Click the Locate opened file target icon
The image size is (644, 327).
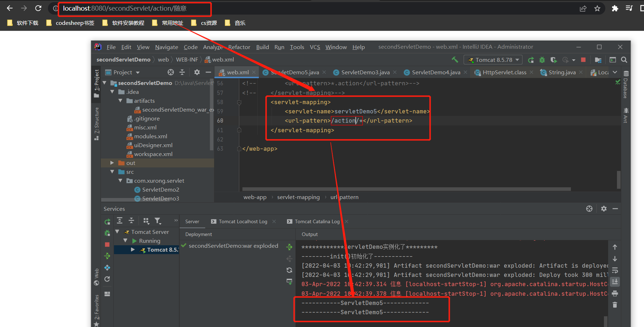pyautogui.click(x=171, y=72)
